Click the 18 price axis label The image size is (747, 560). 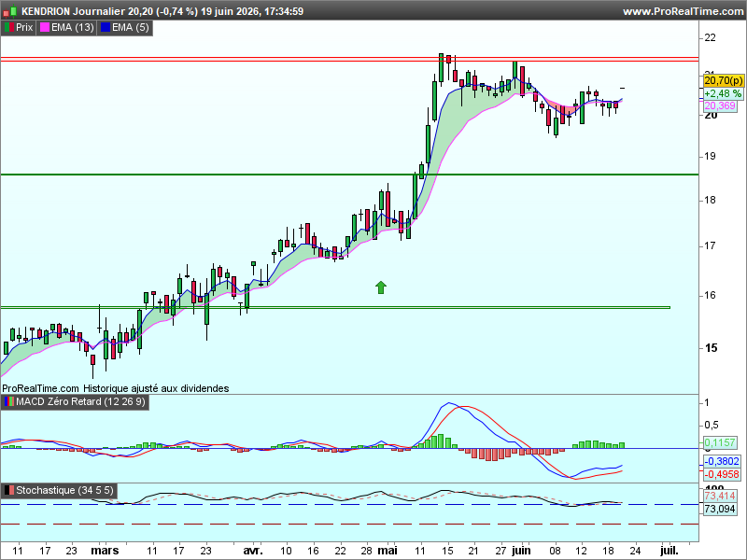pos(710,200)
